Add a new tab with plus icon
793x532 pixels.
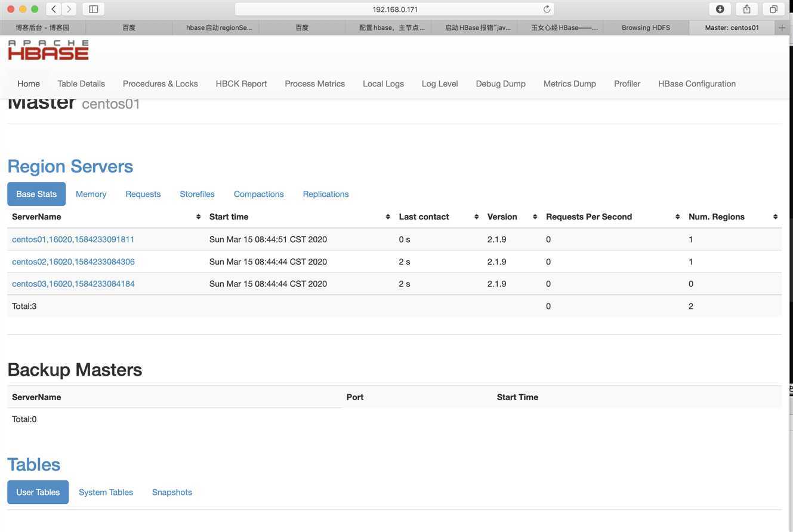click(782, 27)
